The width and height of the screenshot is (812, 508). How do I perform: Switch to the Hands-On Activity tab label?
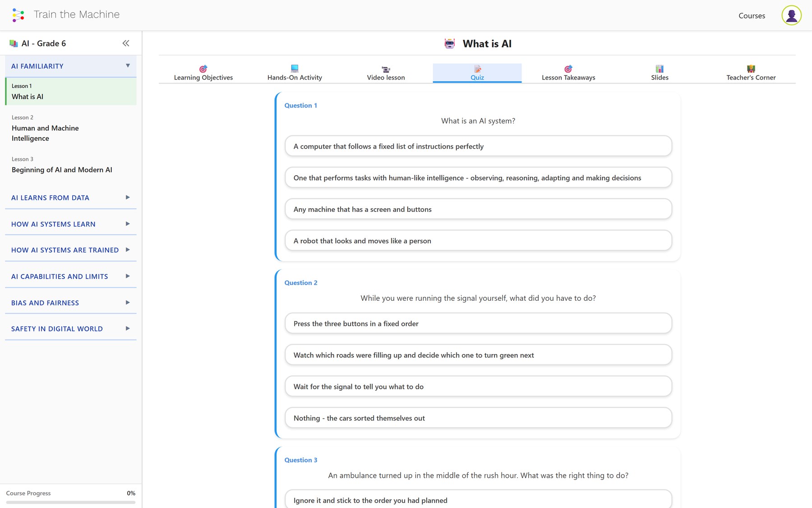[x=295, y=78]
